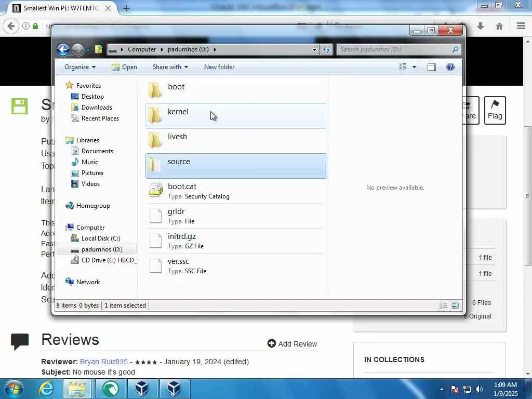Refresh the padumhos (D:) folder view

(x=326, y=49)
